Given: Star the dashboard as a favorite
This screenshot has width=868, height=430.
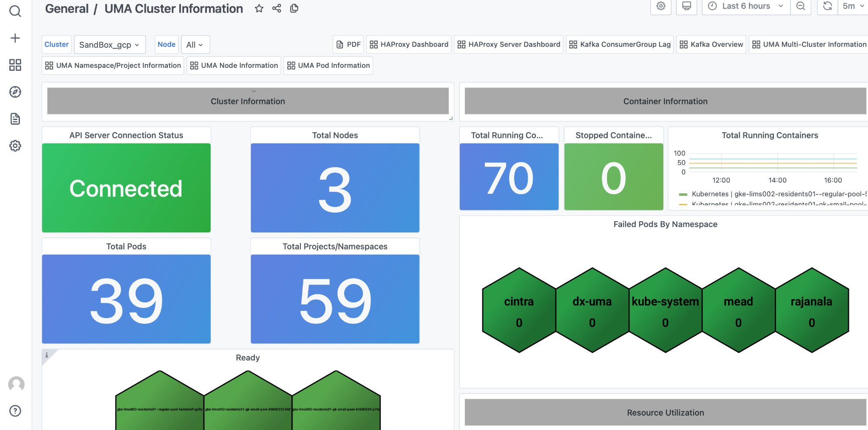Looking at the screenshot, I should pyautogui.click(x=259, y=8).
